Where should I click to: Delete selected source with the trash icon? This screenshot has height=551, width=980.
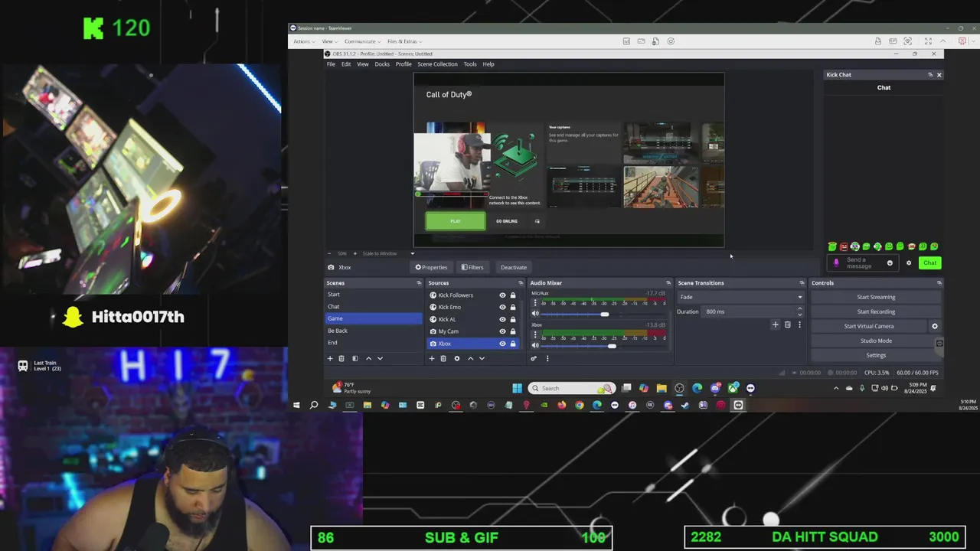pyautogui.click(x=443, y=358)
